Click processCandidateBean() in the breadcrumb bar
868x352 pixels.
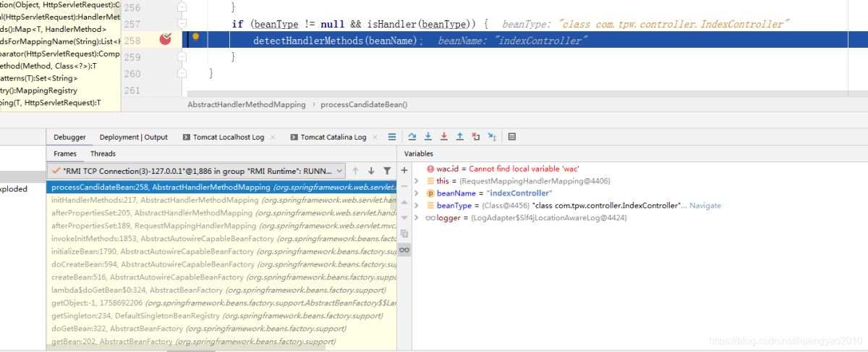[364, 104]
